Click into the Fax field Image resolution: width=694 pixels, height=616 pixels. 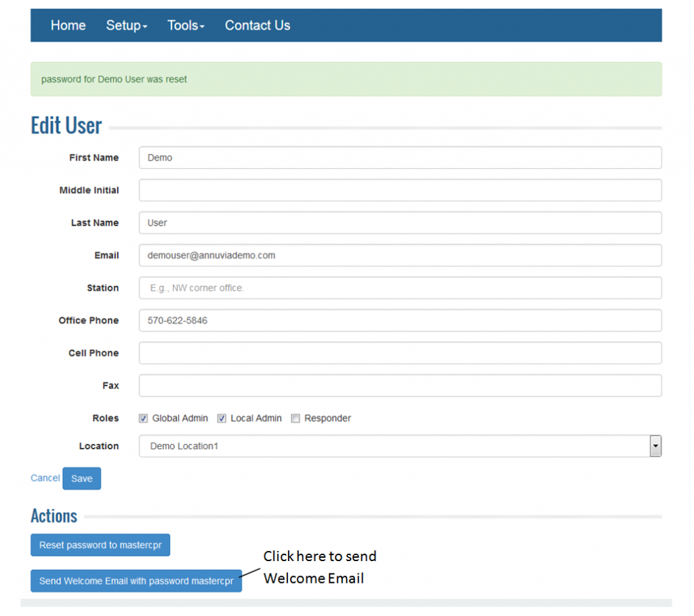(400, 385)
